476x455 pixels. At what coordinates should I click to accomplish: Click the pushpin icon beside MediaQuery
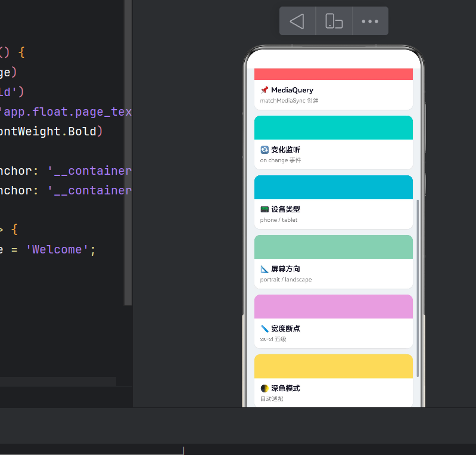pos(265,90)
